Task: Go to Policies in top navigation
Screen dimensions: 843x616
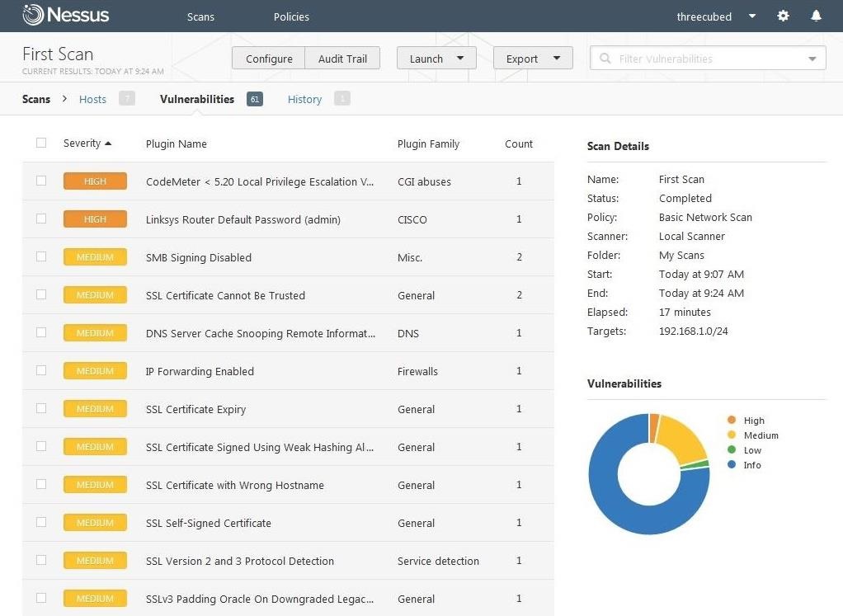Action: (x=291, y=16)
